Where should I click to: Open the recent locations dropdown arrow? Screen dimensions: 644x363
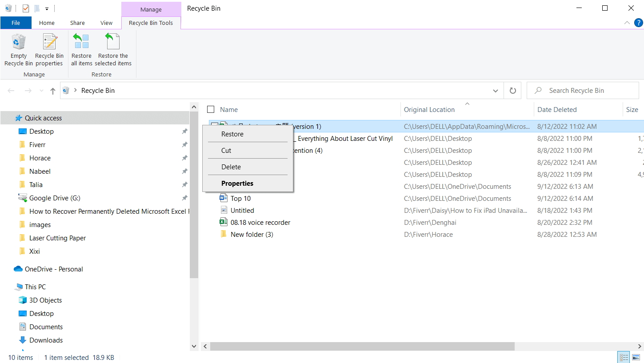tap(42, 91)
